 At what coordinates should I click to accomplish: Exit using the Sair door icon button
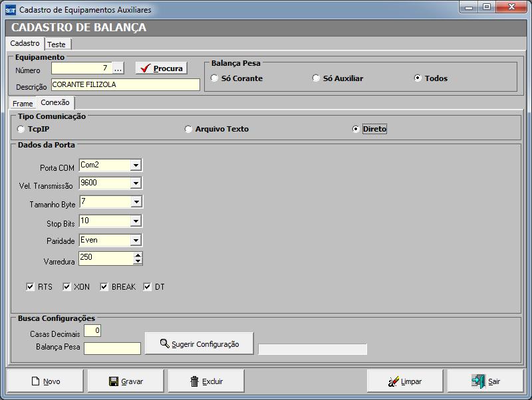click(x=485, y=381)
